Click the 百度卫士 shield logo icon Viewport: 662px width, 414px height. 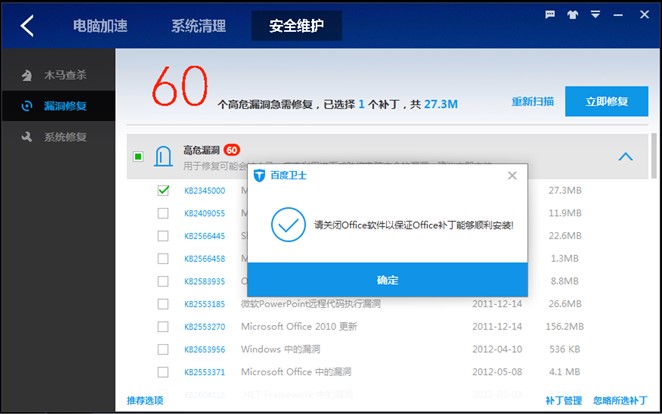click(259, 175)
